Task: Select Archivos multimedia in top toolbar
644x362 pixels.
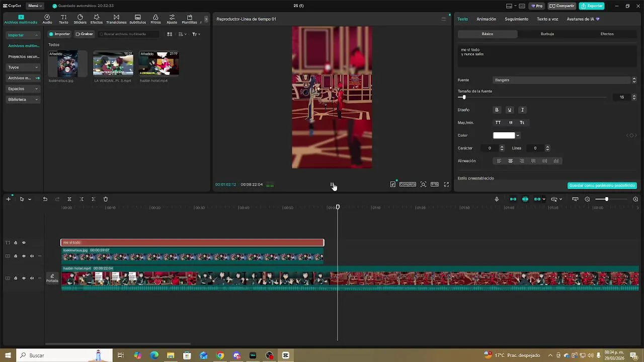Action: coord(21,19)
